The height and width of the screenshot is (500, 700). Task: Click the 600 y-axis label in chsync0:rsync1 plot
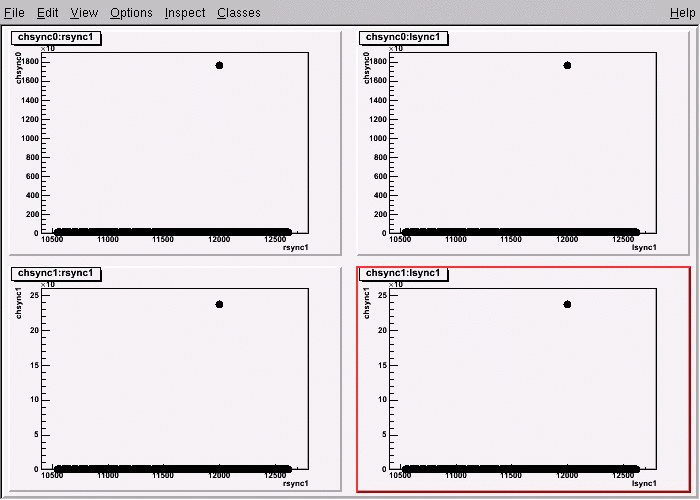tap(32, 176)
